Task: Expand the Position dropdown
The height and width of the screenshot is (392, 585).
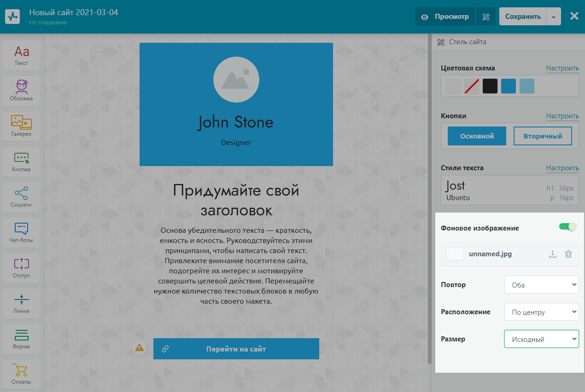Action: pyautogui.click(x=541, y=312)
